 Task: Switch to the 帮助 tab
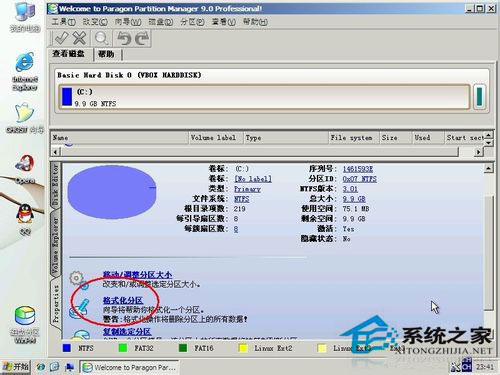[x=106, y=54]
